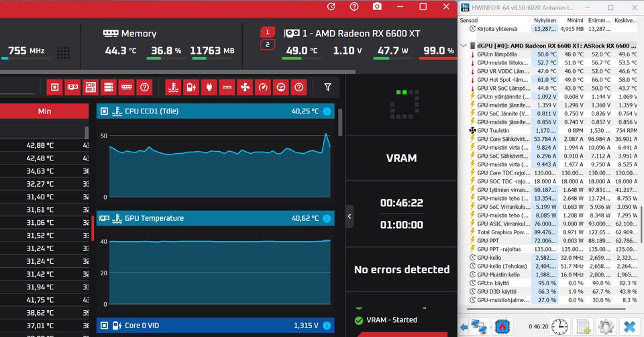Click the current dashes filter icon

click(x=227, y=87)
